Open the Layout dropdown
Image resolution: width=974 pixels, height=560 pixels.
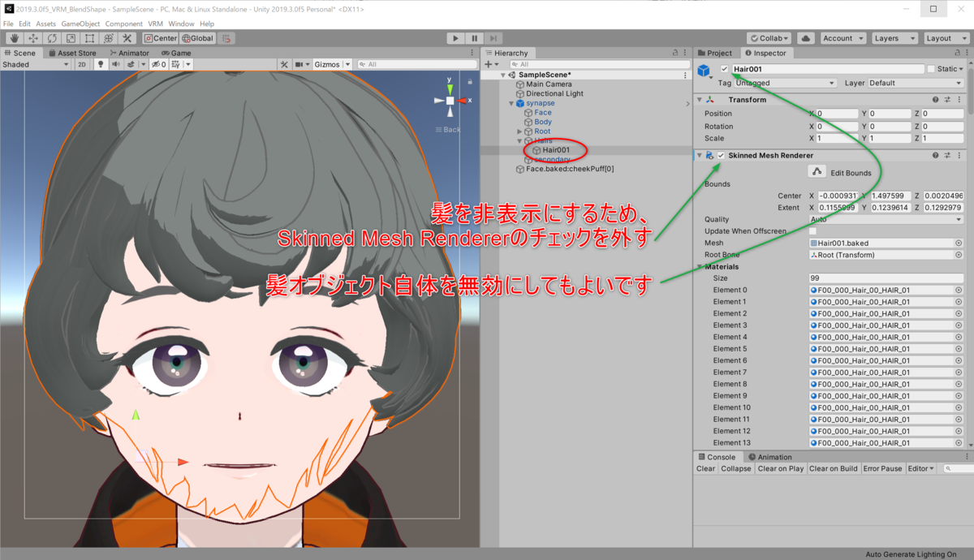click(946, 38)
